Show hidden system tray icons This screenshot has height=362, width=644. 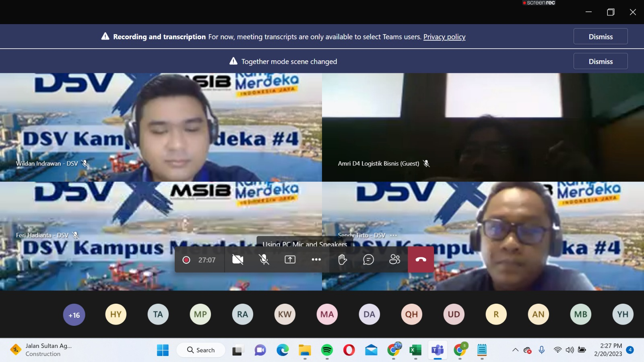(515, 350)
